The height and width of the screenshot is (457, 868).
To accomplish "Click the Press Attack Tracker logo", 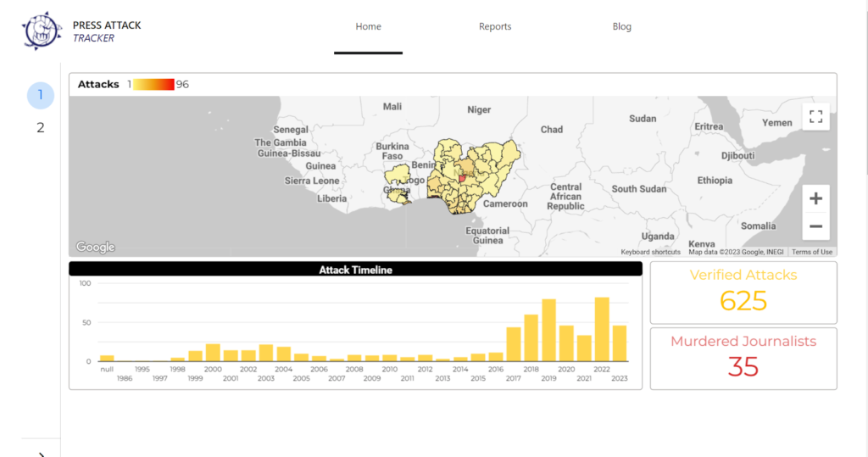I will coord(42,31).
